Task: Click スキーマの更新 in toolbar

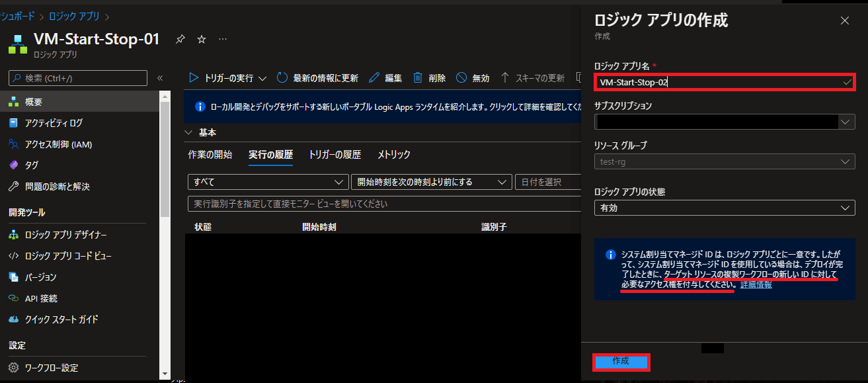Action: pos(532,78)
